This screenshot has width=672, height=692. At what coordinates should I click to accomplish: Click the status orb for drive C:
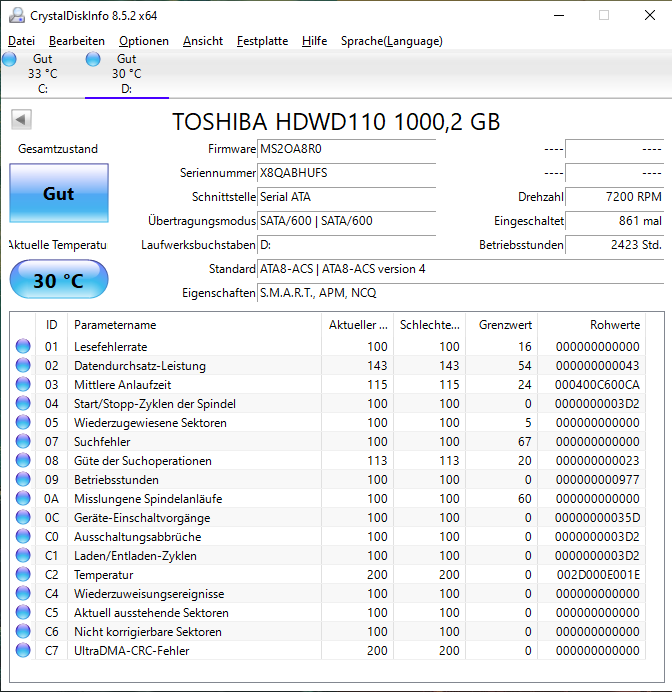(9, 59)
